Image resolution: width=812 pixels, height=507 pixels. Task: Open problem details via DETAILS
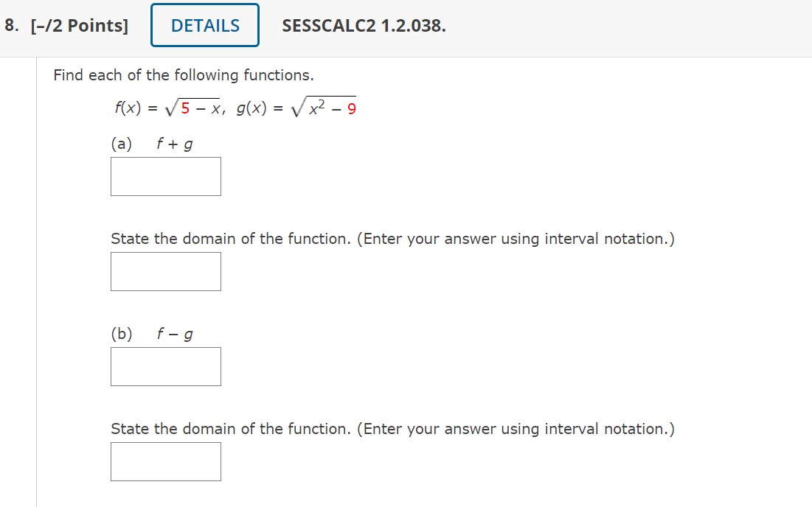pyautogui.click(x=204, y=25)
